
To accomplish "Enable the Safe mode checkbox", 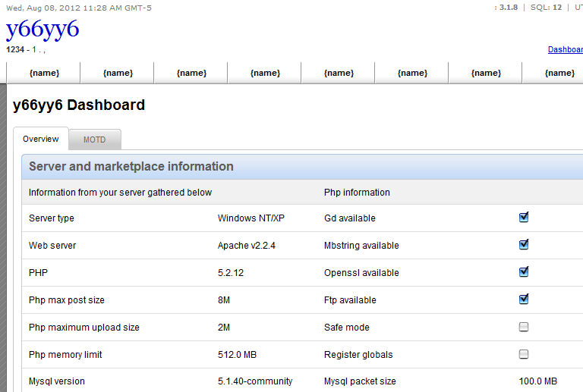I will click(524, 327).
